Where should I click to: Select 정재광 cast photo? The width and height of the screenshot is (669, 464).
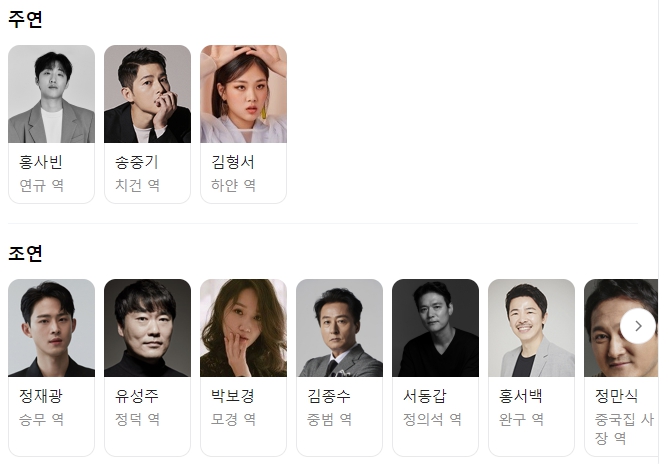[x=52, y=328]
